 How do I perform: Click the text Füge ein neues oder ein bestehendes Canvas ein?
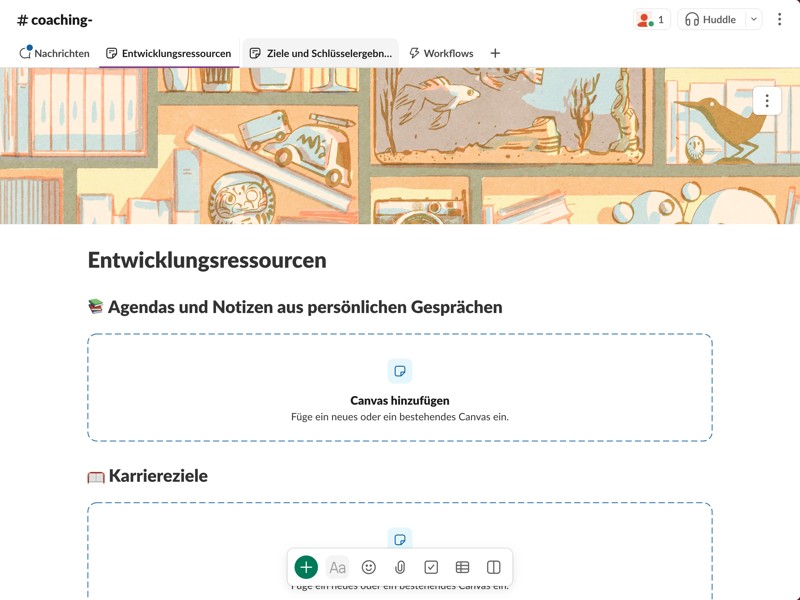pyautogui.click(x=400, y=417)
